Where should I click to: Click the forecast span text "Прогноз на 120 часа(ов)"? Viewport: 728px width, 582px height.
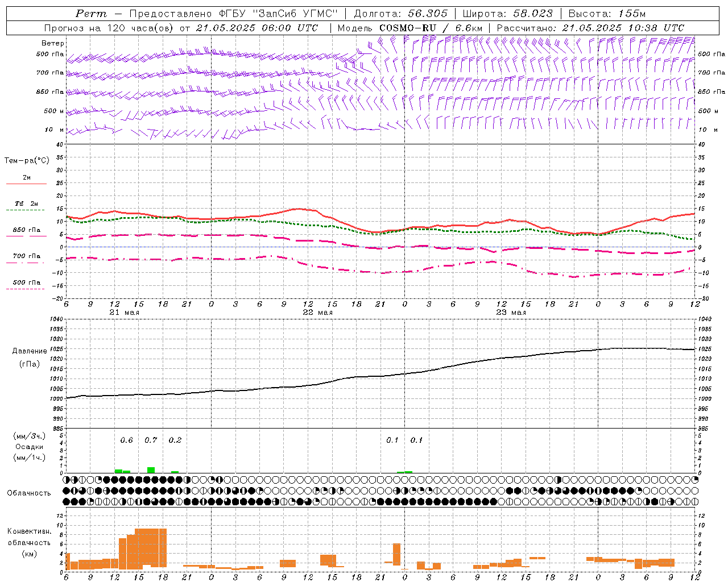coord(109,28)
